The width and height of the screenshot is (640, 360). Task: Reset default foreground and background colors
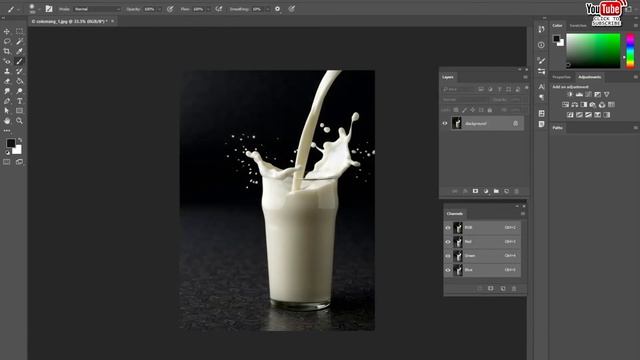[7, 153]
